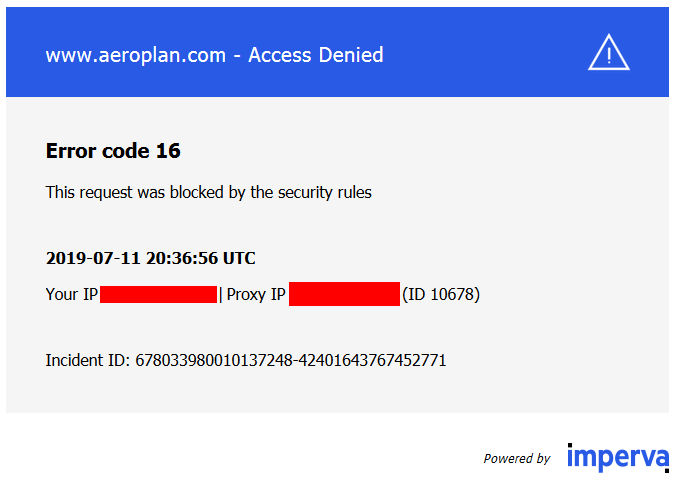Click the "(ID 10678)" text
This screenshot has height=481, width=680.
point(441,295)
